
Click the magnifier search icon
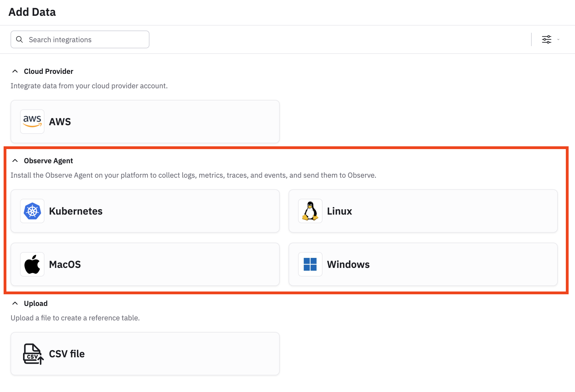point(19,39)
